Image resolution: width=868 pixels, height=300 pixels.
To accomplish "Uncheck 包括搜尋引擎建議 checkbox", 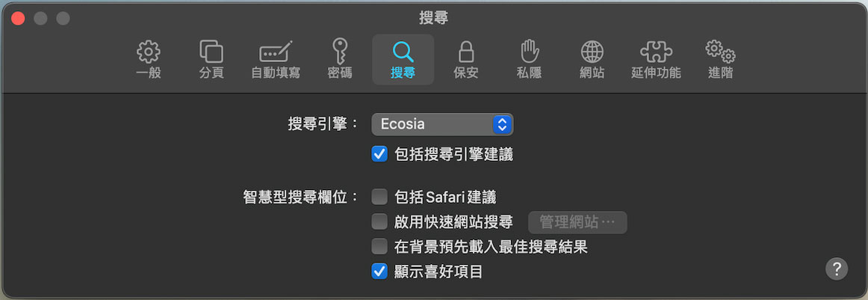I will [x=379, y=153].
